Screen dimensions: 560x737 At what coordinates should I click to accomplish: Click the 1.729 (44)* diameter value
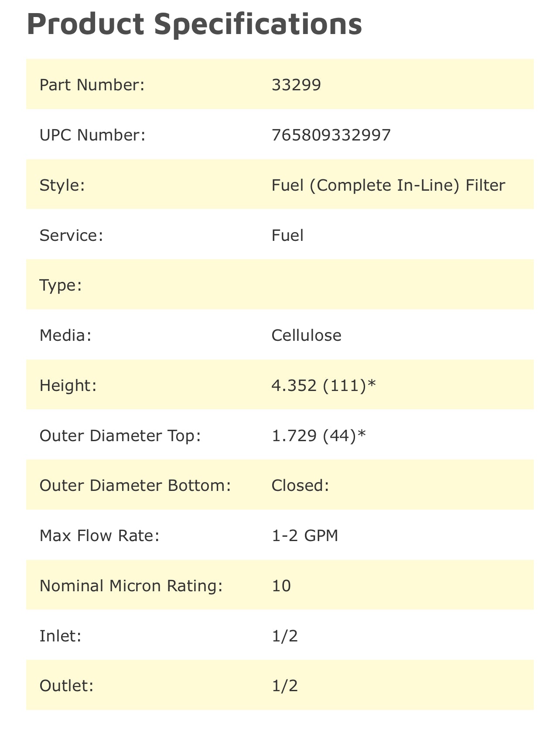pyautogui.click(x=318, y=435)
